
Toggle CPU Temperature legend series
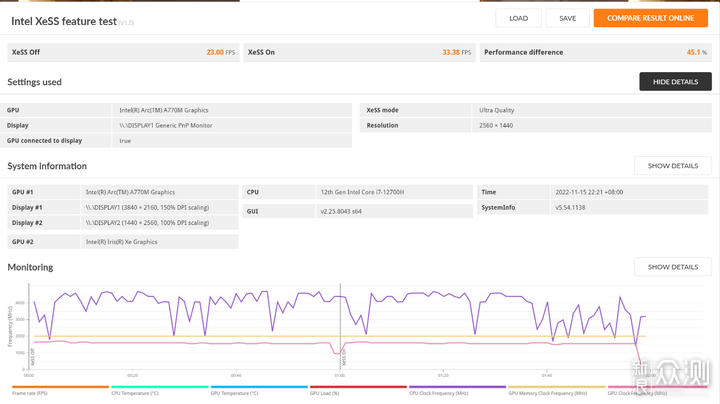pyautogui.click(x=159, y=390)
